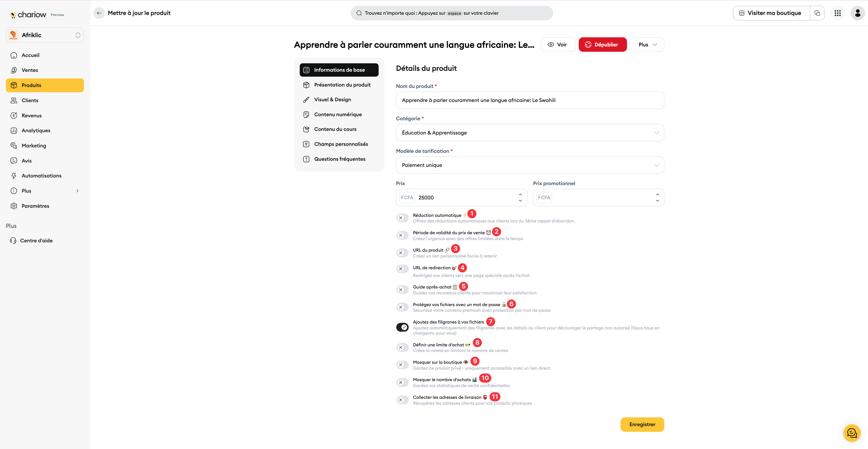Click the Enregistrer button

(x=642, y=424)
